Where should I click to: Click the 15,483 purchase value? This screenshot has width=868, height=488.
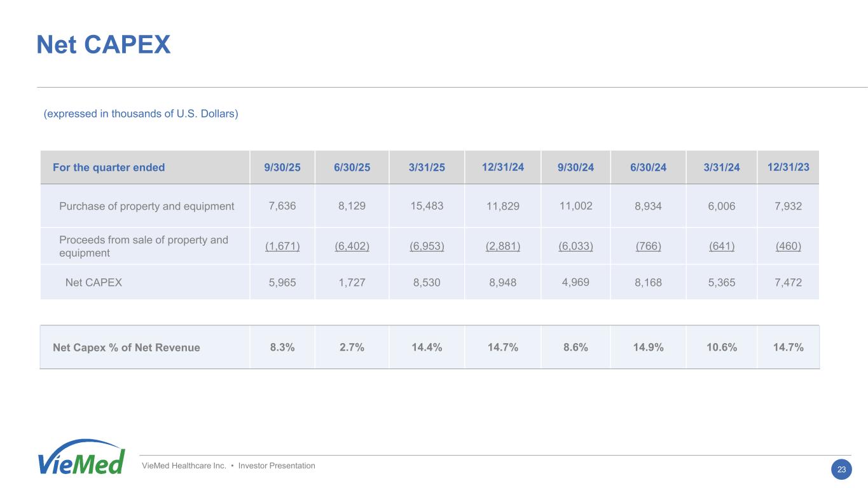tap(427, 206)
